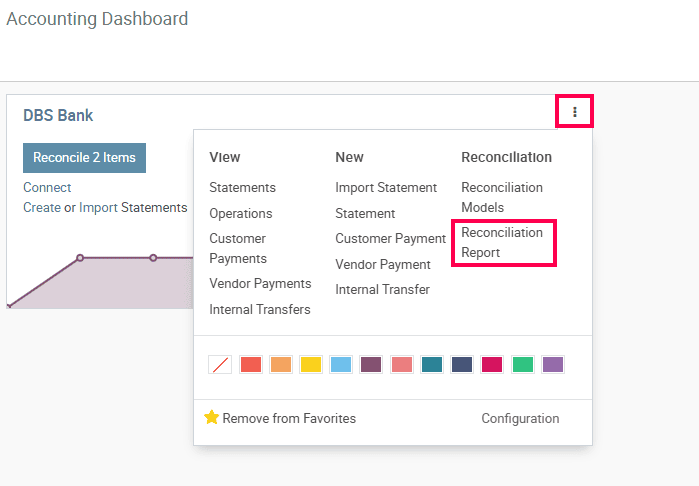Click the Reconcile 2 Items button
The height and width of the screenshot is (486, 699).
point(84,158)
